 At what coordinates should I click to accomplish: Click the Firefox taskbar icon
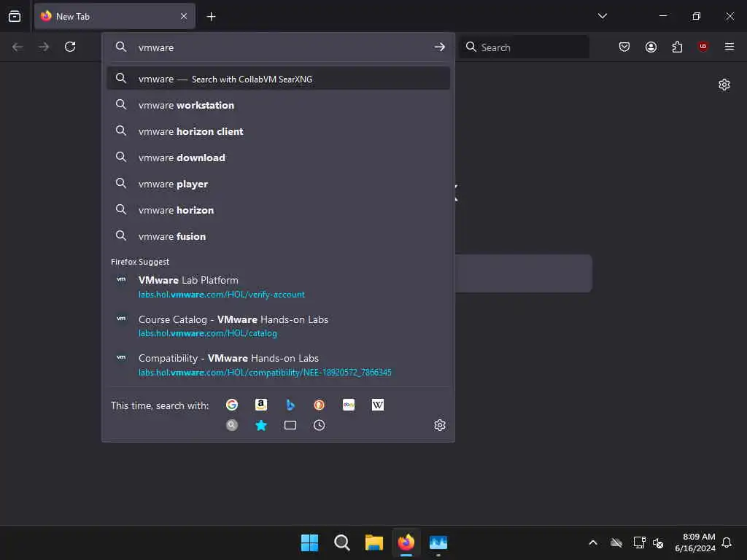[406, 542]
